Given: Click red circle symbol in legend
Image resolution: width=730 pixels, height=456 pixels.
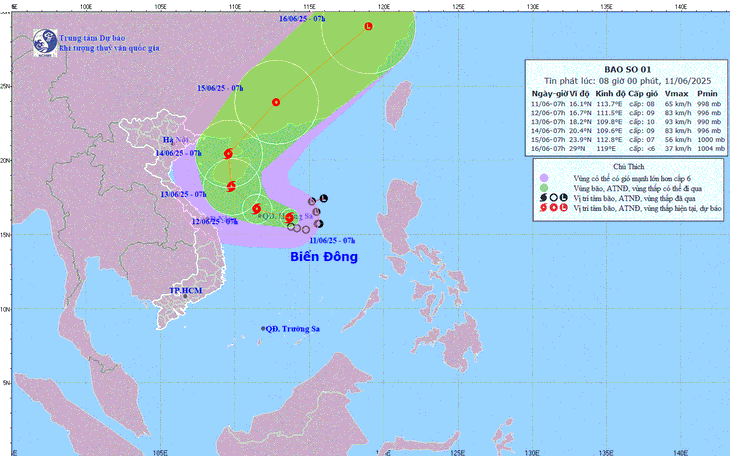Looking at the screenshot, I should tap(553, 208).
